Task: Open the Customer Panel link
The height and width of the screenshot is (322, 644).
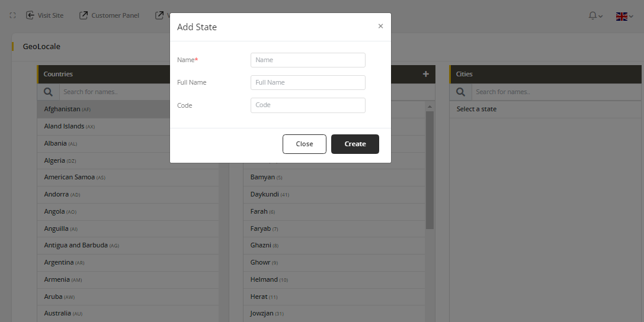Action: 110,15
